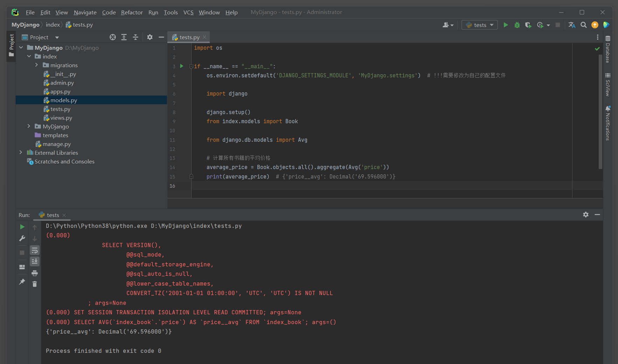
Task: Collapse the MyDjango root folder
Action: click(21, 47)
